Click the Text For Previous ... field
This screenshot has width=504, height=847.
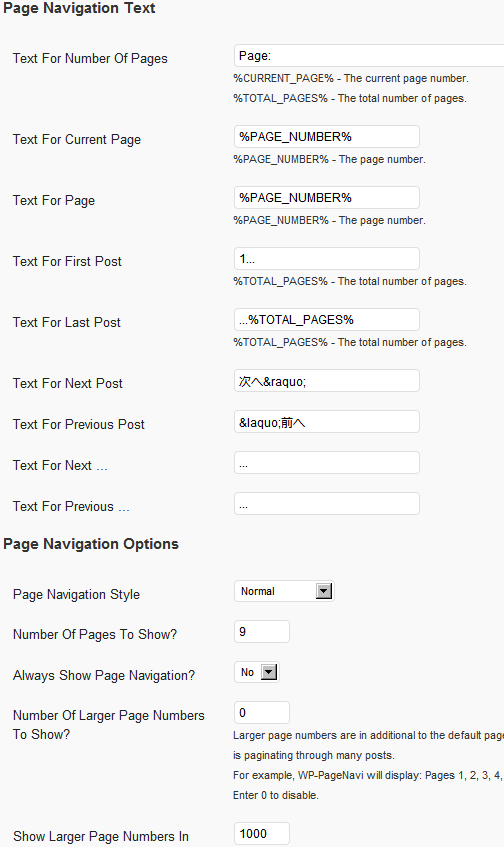[x=327, y=504]
